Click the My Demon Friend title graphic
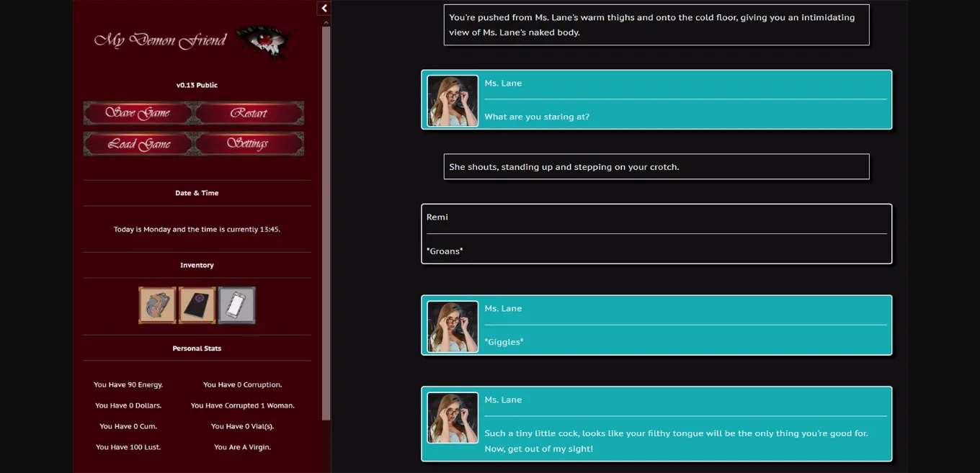Image resolution: width=980 pixels, height=473 pixels. (x=159, y=40)
